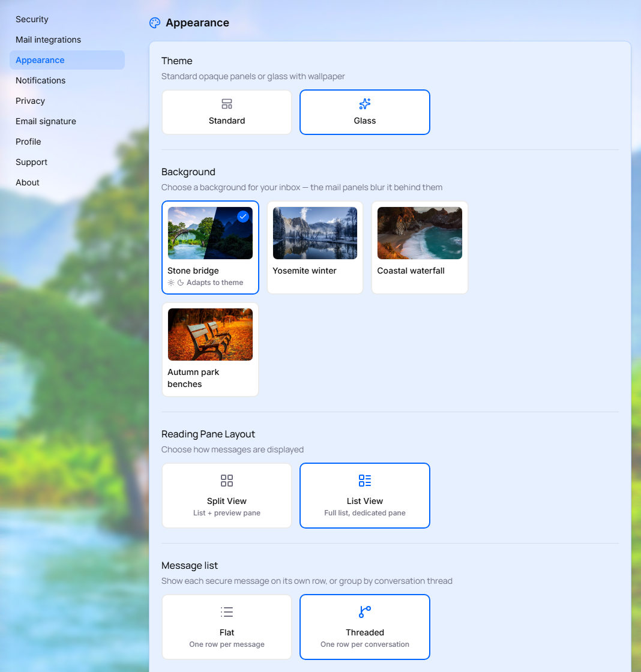Click the 'Full list, dedicated pane' caption

coord(365,513)
